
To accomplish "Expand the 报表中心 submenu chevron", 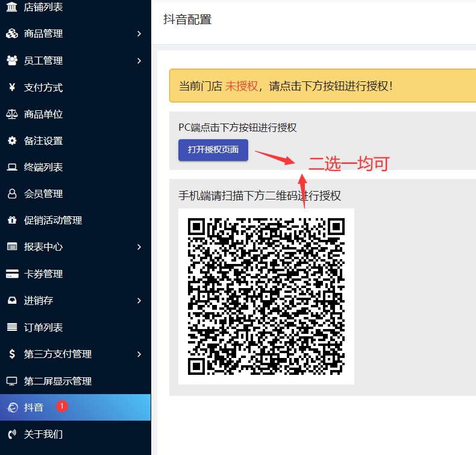I will point(139,247).
